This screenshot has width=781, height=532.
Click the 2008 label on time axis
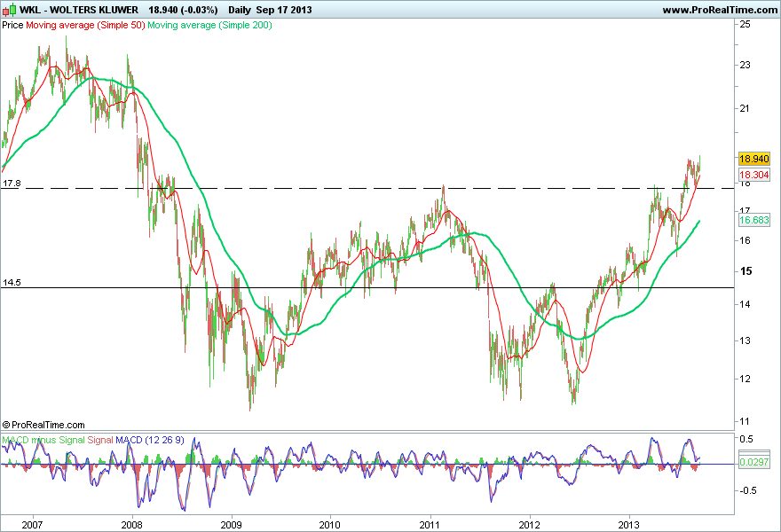(132, 525)
